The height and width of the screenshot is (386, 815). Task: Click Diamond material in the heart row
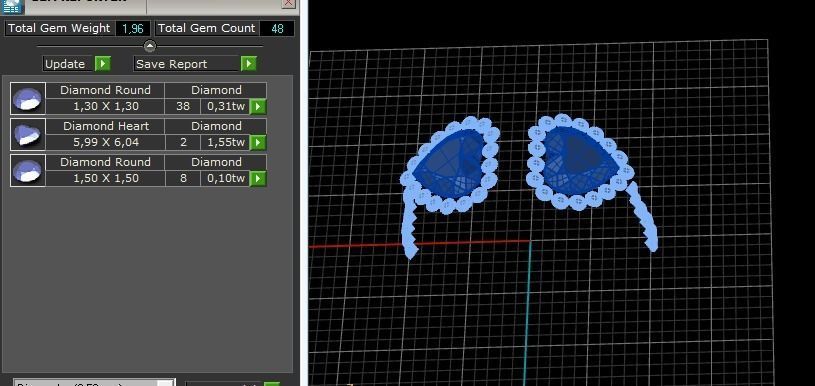(x=216, y=126)
